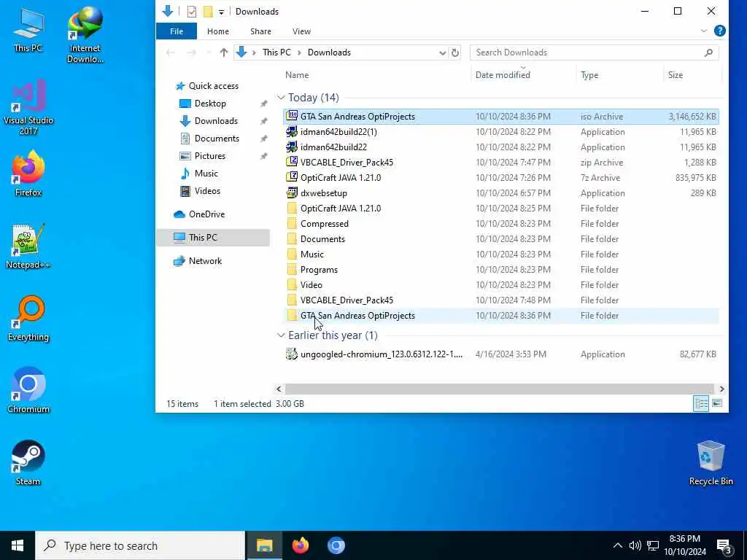Select Downloads in navigation pane
This screenshot has height=560, width=747.
(215, 121)
